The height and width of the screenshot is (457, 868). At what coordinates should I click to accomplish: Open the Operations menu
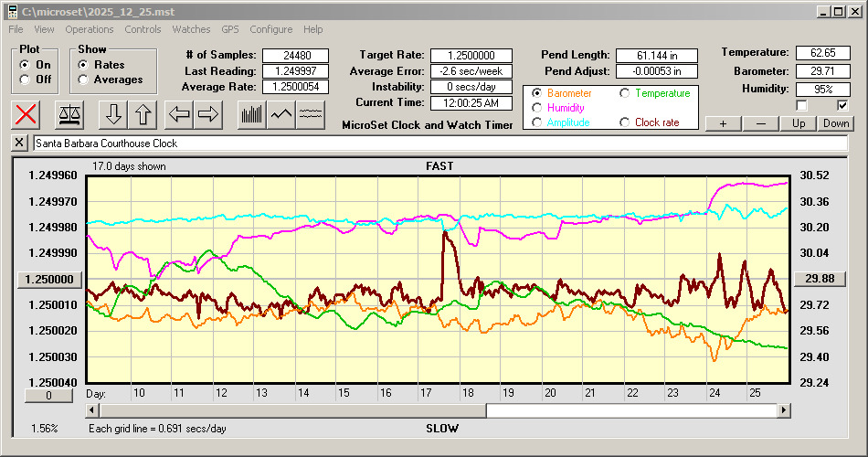(90, 29)
